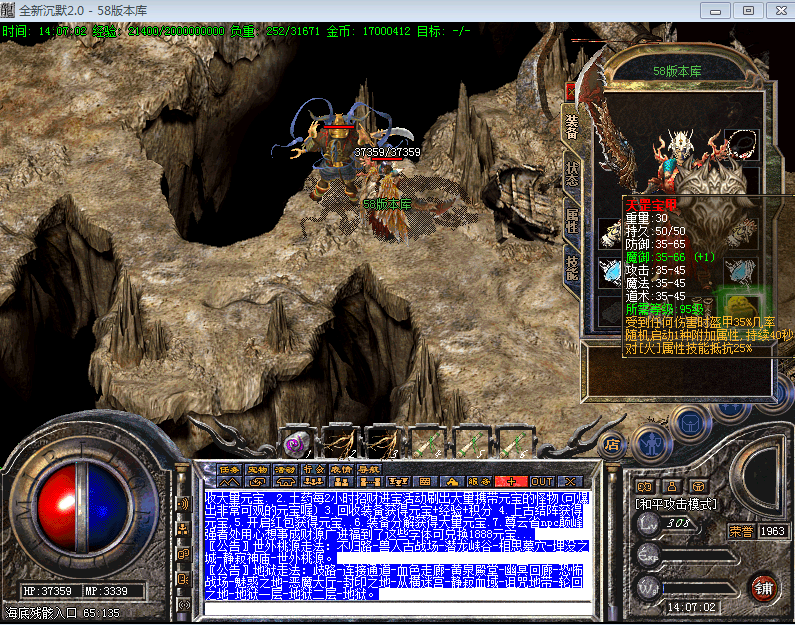Image resolution: width=795 pixels, height=625 pixels.
Task: Click the linked-persons relation toolbar icon
Action: coord(369,482)
